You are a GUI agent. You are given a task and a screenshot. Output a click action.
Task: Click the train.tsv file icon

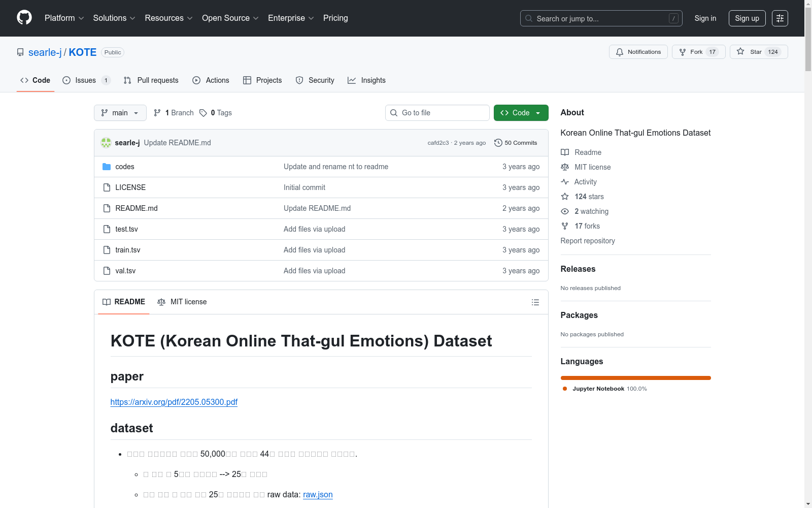coord(107,250)
